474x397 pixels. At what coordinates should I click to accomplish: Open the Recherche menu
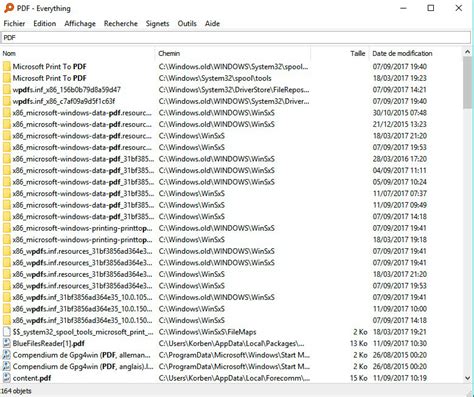click(121, 24)
